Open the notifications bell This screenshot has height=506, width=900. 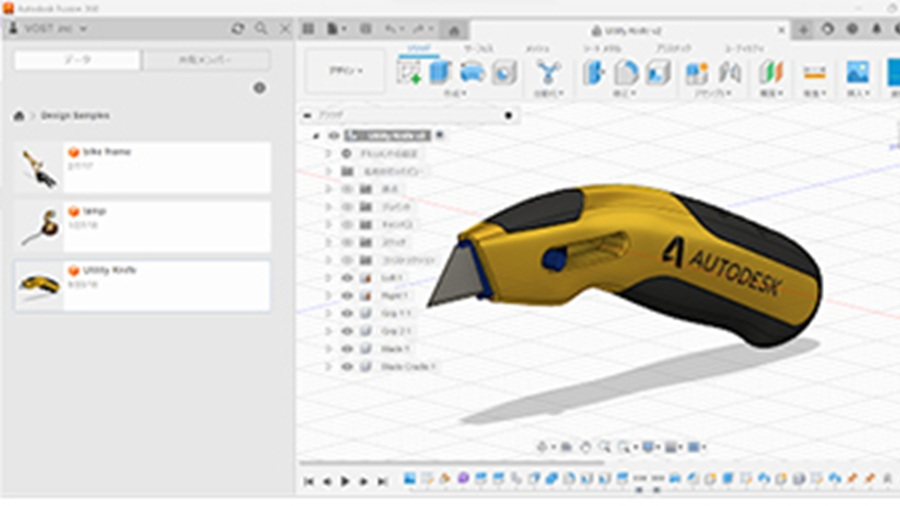876,29
